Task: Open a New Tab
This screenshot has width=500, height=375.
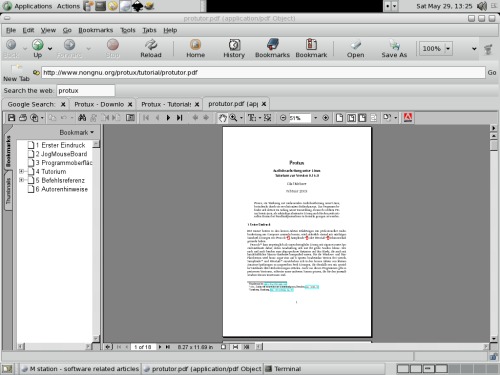Action: [x=16, y=73]
